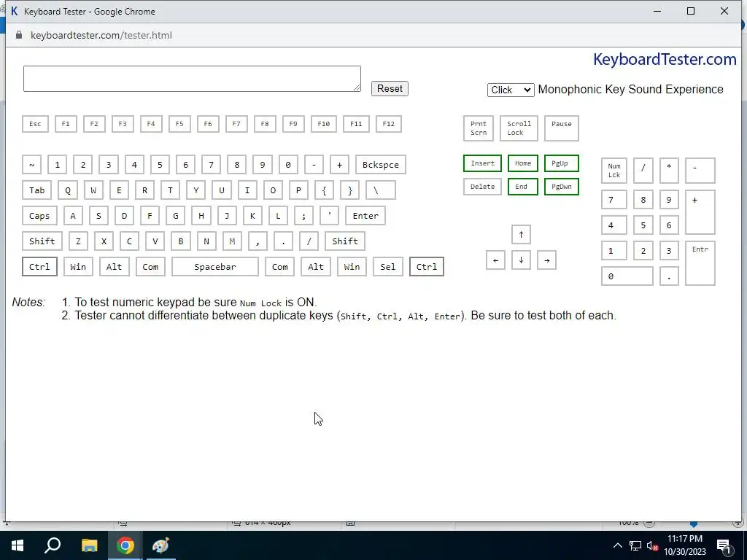Image resolution: width=747 pixels, height=560 pixels.
Task: Click the Prnt Scrn key
Action: click(x=479, y=128)
